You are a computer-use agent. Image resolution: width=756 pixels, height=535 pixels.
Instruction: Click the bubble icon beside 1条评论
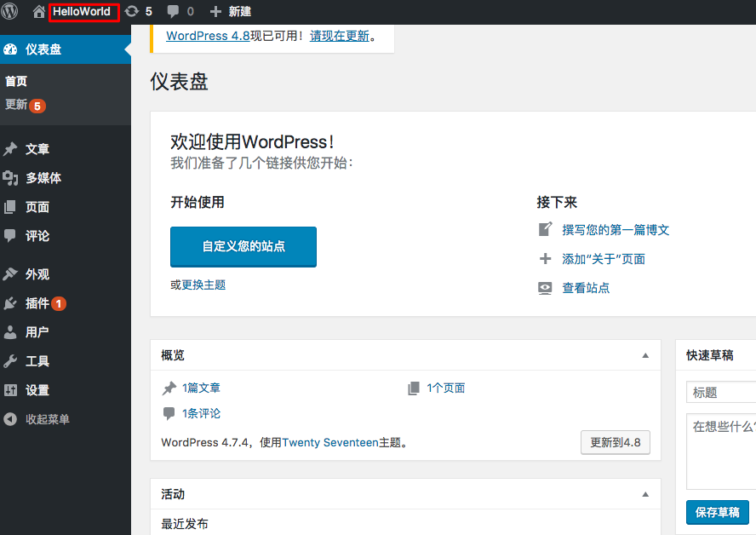coord(169,413)
